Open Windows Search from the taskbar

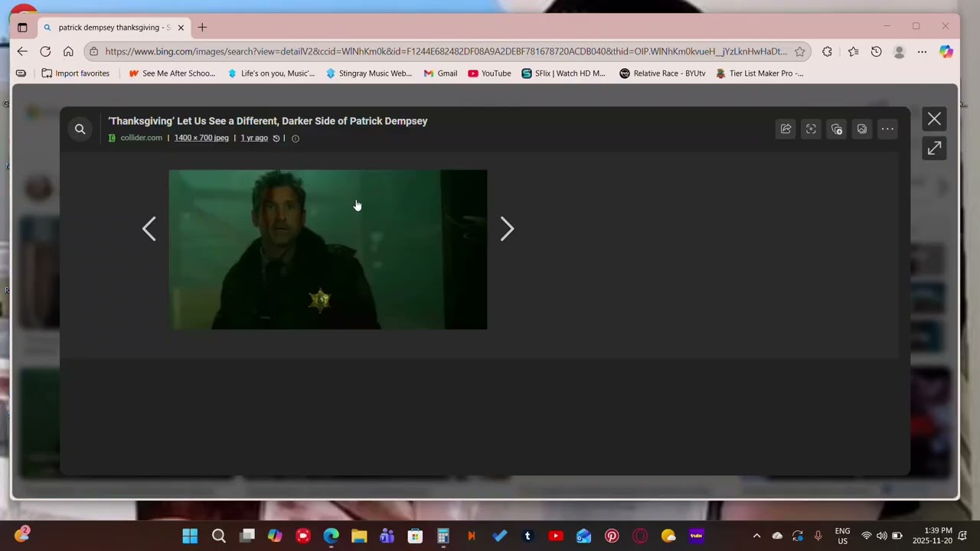point(219,536)
